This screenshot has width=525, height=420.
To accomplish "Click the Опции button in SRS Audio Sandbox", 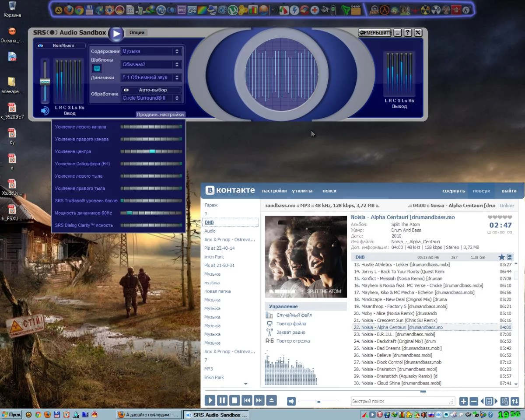I will pos(137,33).
